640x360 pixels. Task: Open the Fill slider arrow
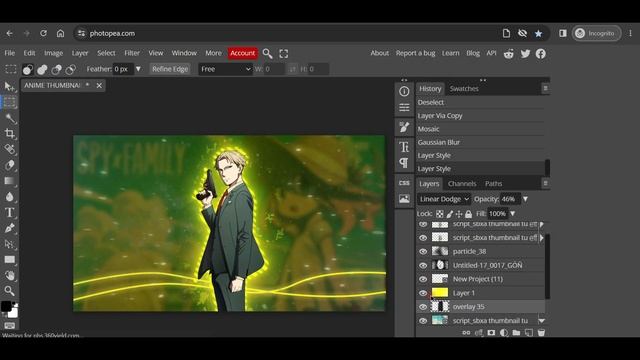[513, 214]
